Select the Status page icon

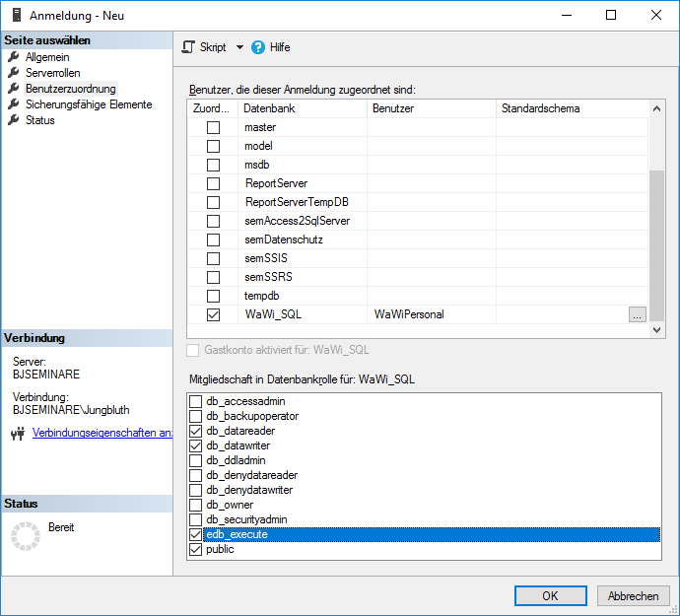pyautogui.click(x=14, y=120)
